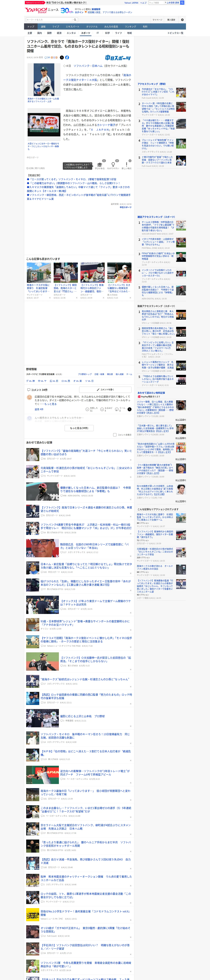The image size is (210, 980).
Task: Click なるほど reaction on first comment
Action: [x=107, y=409]
